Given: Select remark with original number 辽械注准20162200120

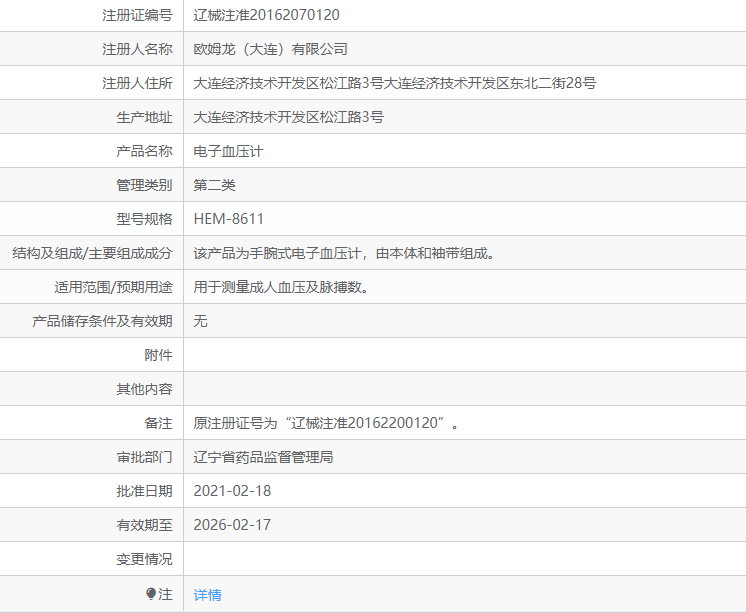Looking at the screenshot, I should pyautogui.click(x=326, y=423).
